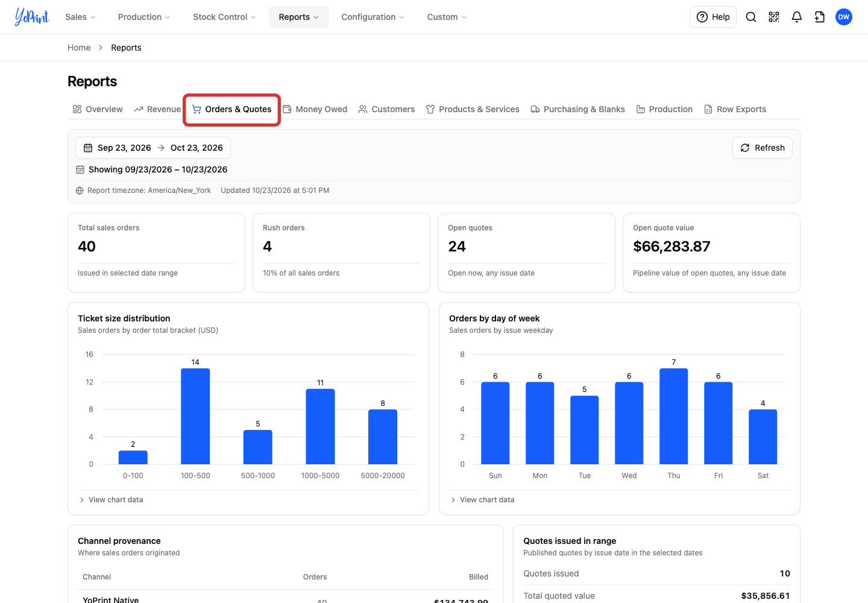Click the 1000-5000 bar in ticket size chart
The width and height of the screenshot is (868, 603).
pyautogui.click(x=320, y=426)
